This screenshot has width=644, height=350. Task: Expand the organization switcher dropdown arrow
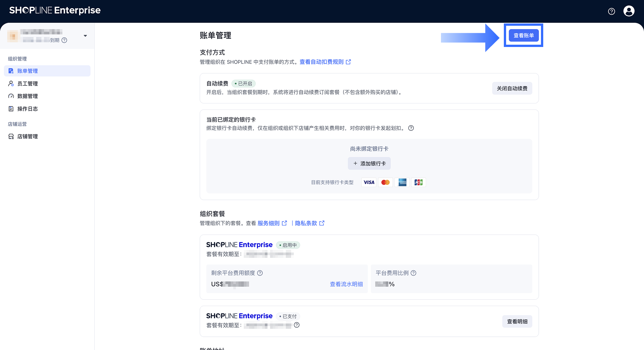tap(85, 36)
